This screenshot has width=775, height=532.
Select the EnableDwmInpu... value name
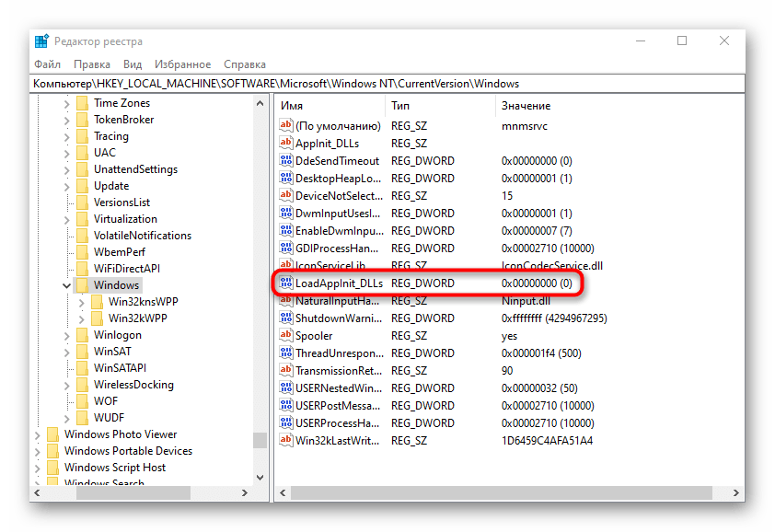(340, 230)
